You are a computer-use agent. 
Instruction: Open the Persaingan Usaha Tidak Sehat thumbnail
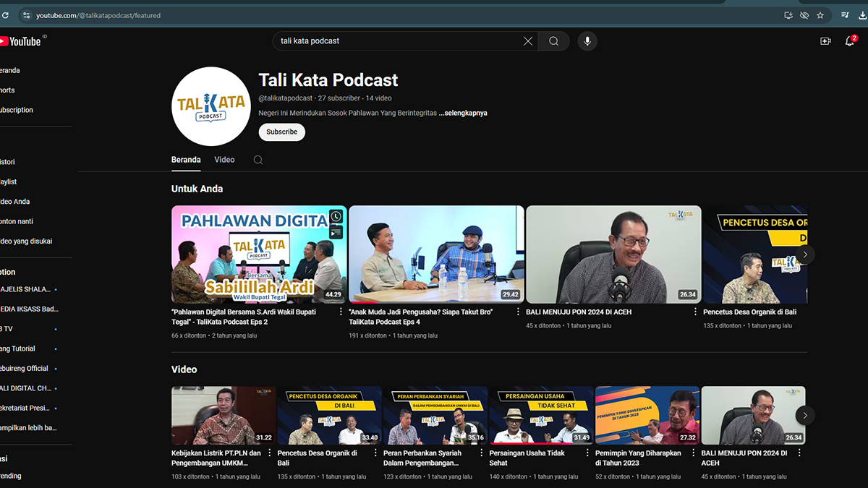[x=541, y=415]
